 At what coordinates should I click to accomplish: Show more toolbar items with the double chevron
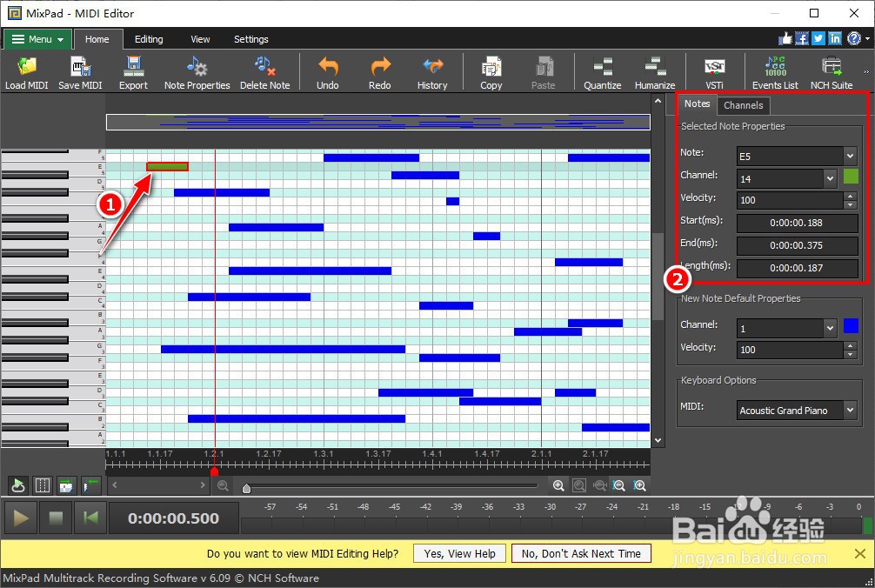click(x=866, y=72)
